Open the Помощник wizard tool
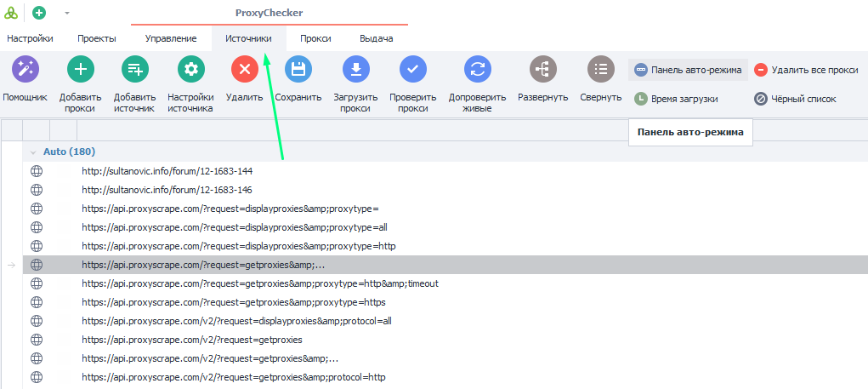The image size is (868, 389). 25,70
